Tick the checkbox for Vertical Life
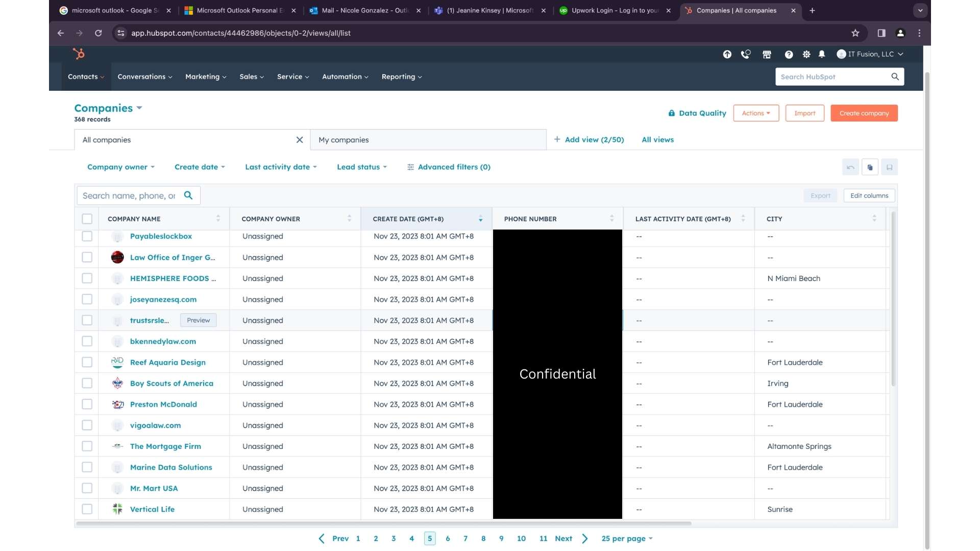This screenshot has height=551, width=980. click(87, 509)
